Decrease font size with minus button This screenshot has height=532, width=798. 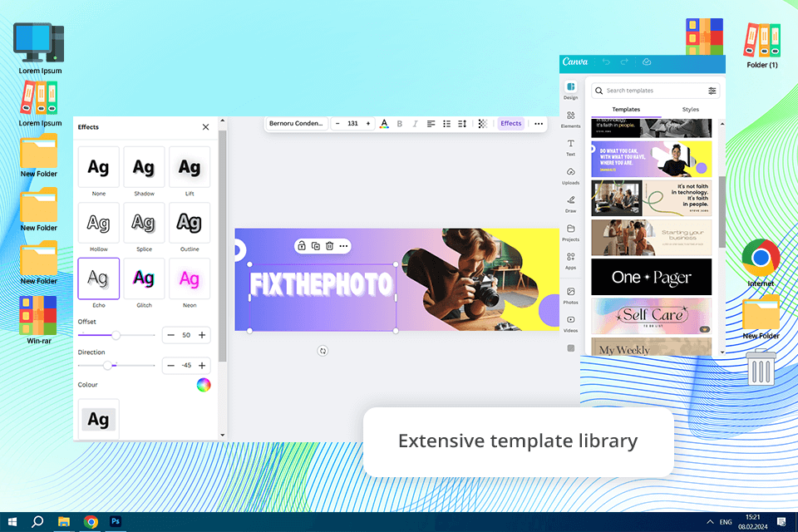(337, 123)
